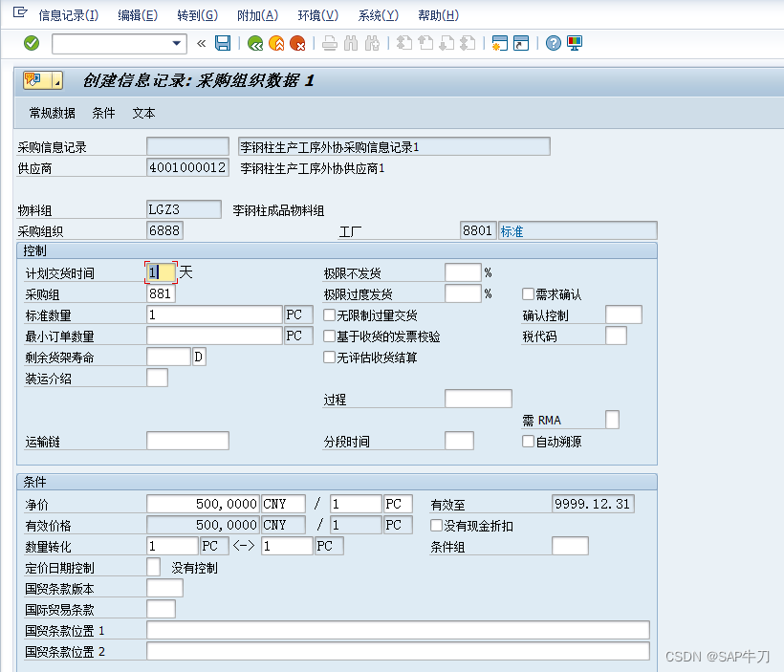Screen dimensions: 784x672
Task: Open the 转到(G) menu
Action: [198, 15]
